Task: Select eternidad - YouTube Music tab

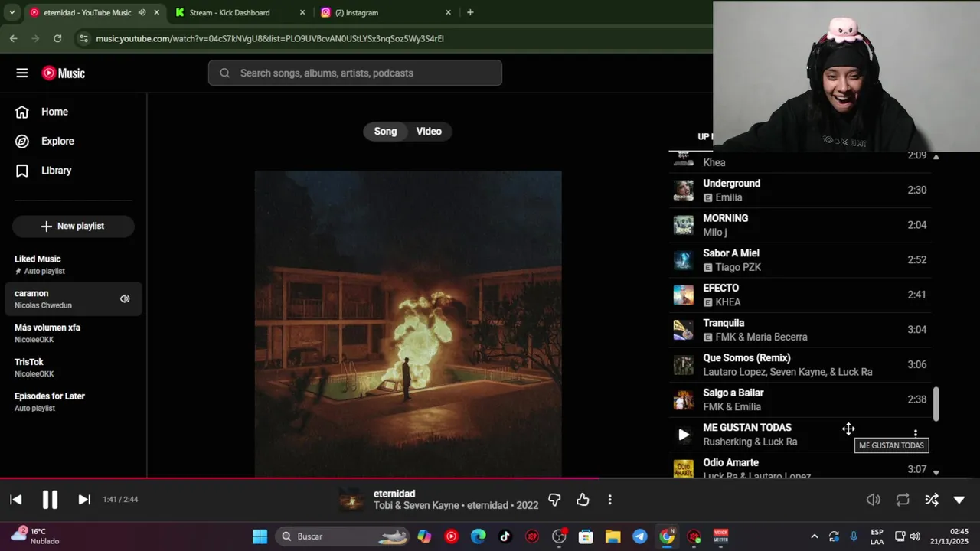Action: point(94,13)
